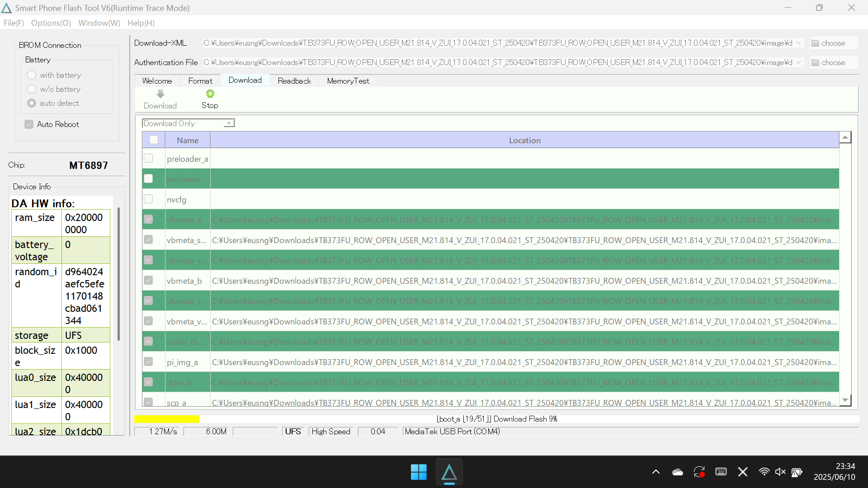Check the preloader_a row checkbox
The width and height of the screenshot is (868, 488).
[x=148, y=159]
